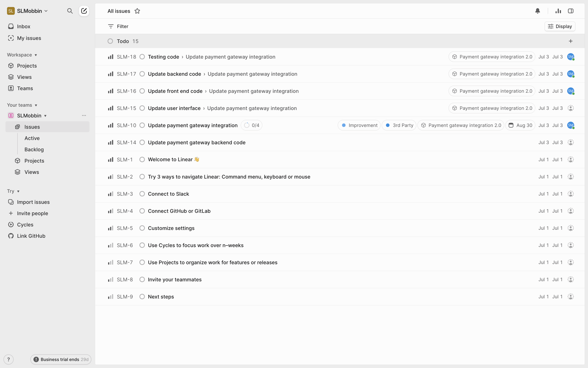Open Aug 30 due date picker
Image resolution: width=588 pixels, height=368 pixels.
click(520, 125)
